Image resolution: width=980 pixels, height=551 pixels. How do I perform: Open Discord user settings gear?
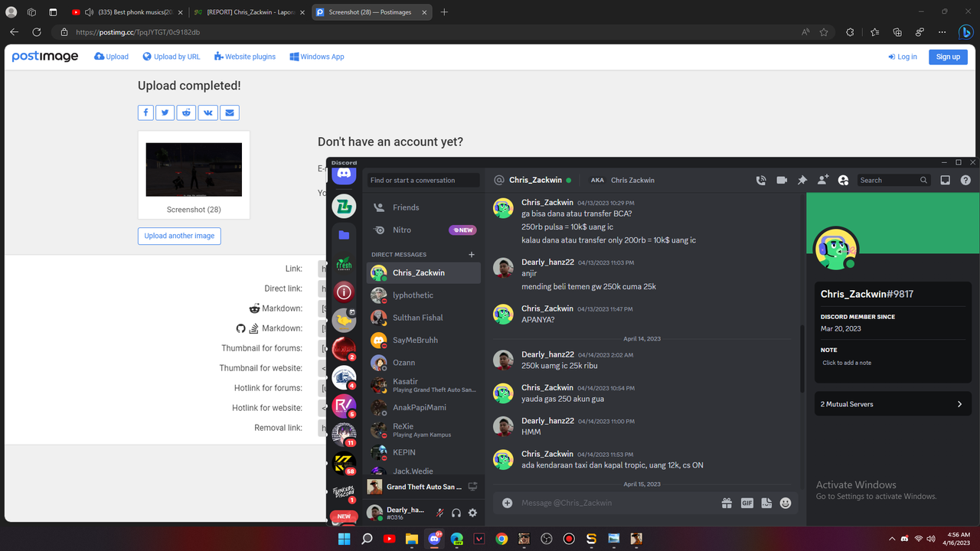tap(472, 513)
